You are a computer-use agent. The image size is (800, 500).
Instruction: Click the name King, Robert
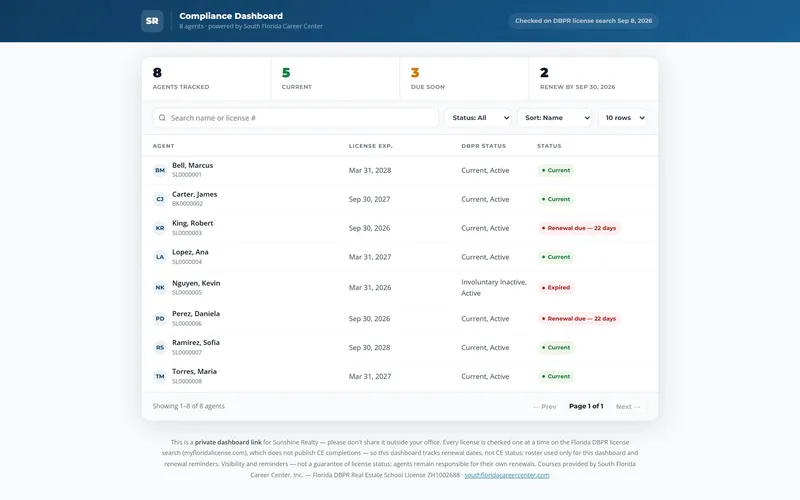[192, 223]
